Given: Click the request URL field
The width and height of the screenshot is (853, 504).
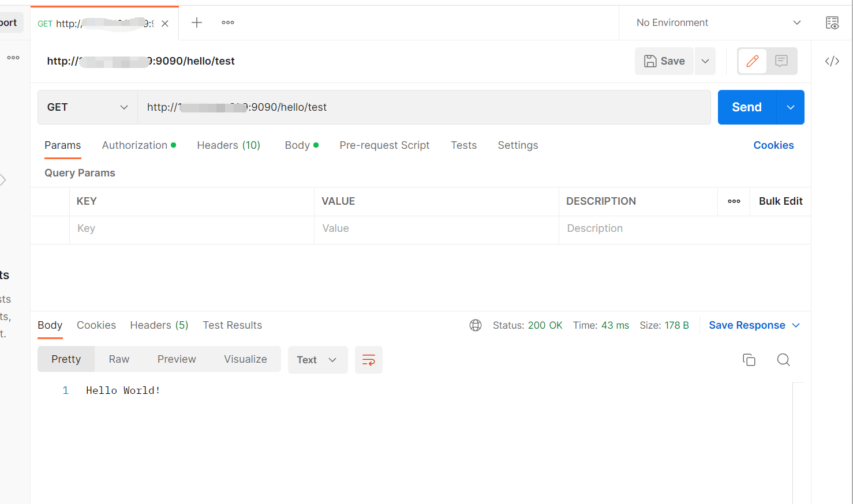Looking at the screenshot, I should 424,107.
